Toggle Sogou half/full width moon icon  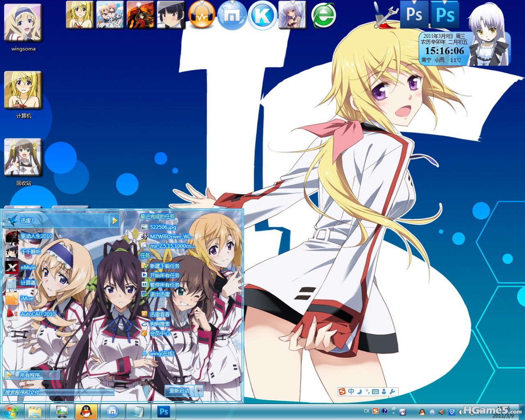[359, 391]
